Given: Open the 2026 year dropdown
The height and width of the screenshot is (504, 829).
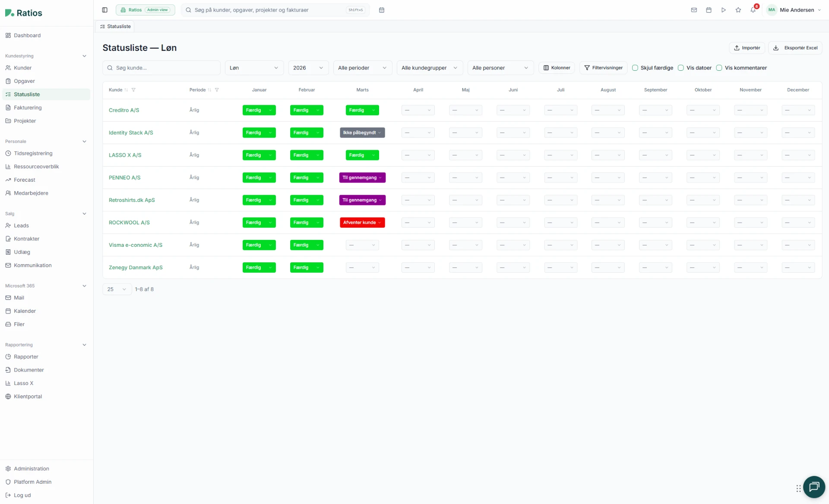Looking at the screenshot, I should (x=308, y=68).
